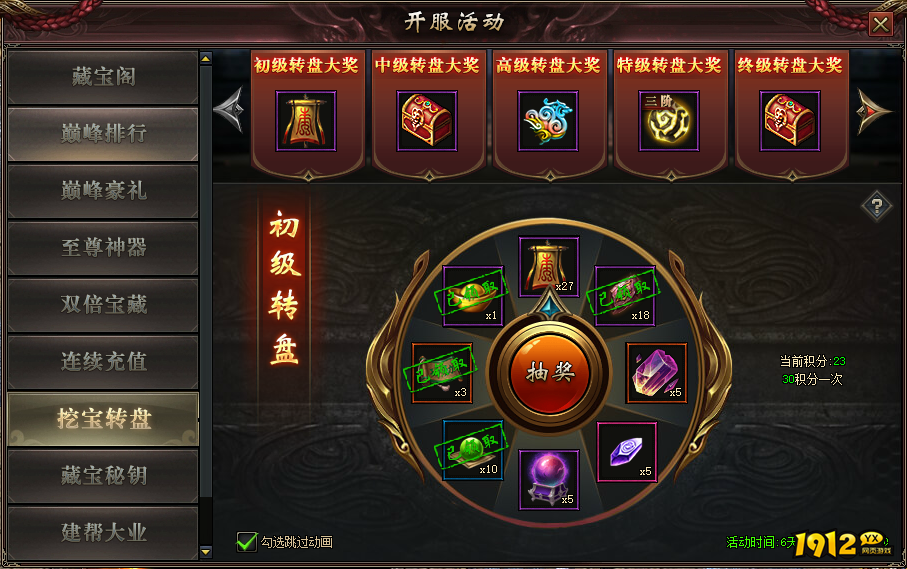Toggle the 勾选跳过动画 checkbox
The width and height of the screenshot is (907, 569).
pos(247,542)
